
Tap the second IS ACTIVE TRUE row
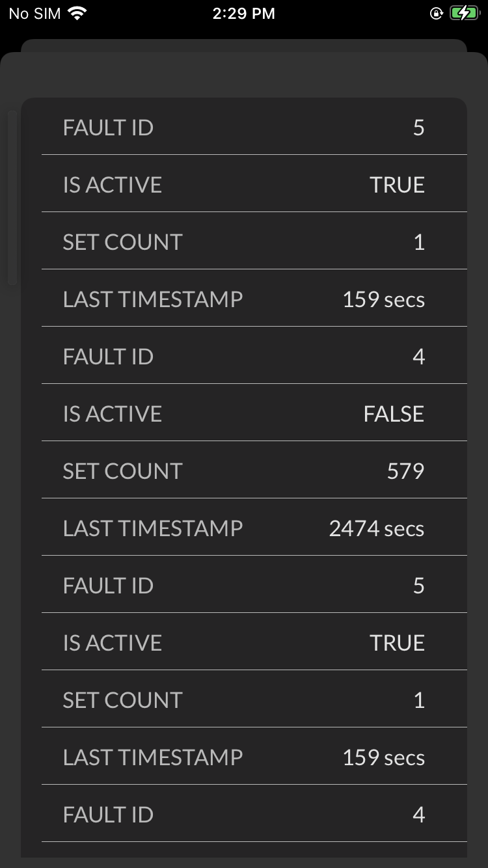[x=244, y=643]
